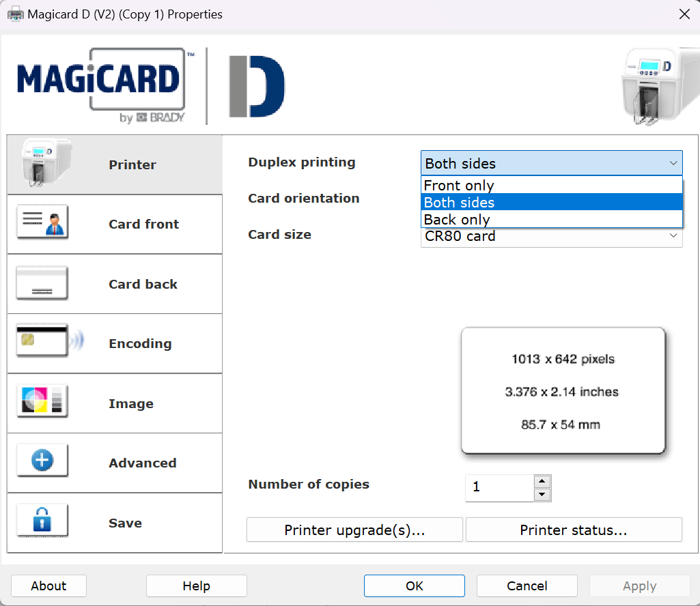Click the Help button

click(197, 586)
